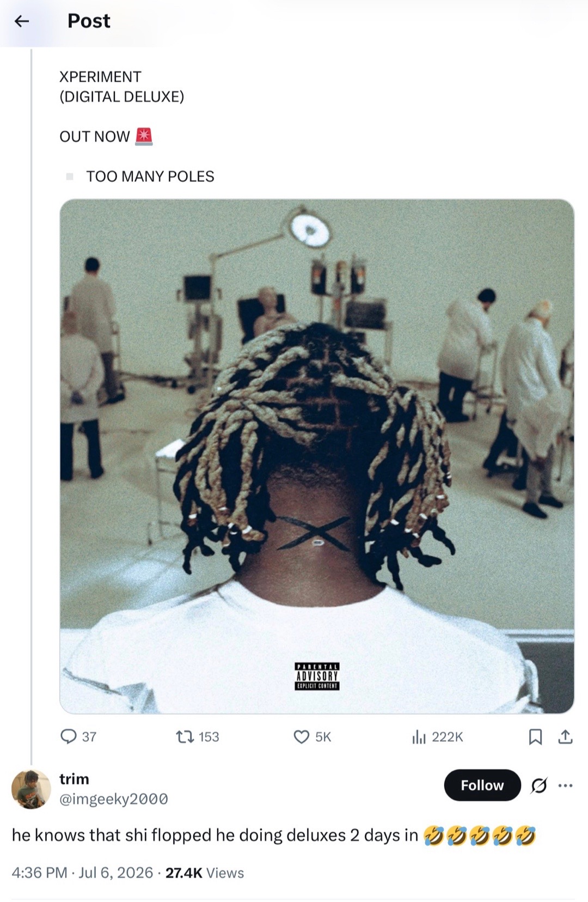The width and height of the screenshot is (588, 902).
Task: Share the post using the upload icon
Action: (565, 737)
